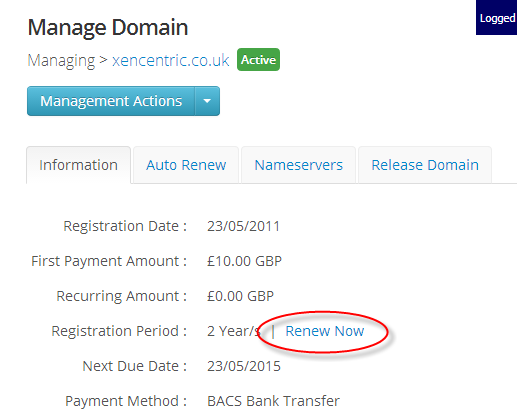Click the £10.00 GBP first payment value
Image resolution: width=517 pixels, height=420 pixels.
[244, 261]
